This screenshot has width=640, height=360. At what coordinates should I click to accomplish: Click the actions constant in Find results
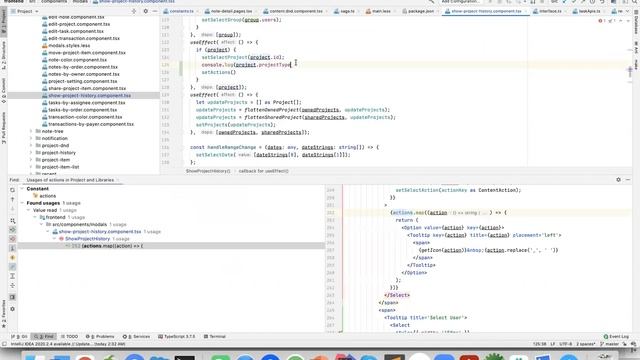47,196
